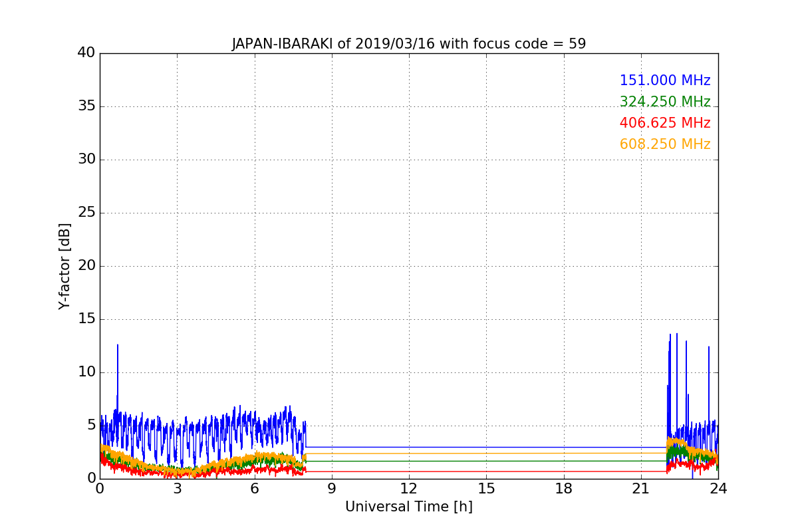The height and width of the screenshot is (532, 798).
Task: Click the y-axis tick label 5
Action: coord(91,425)
